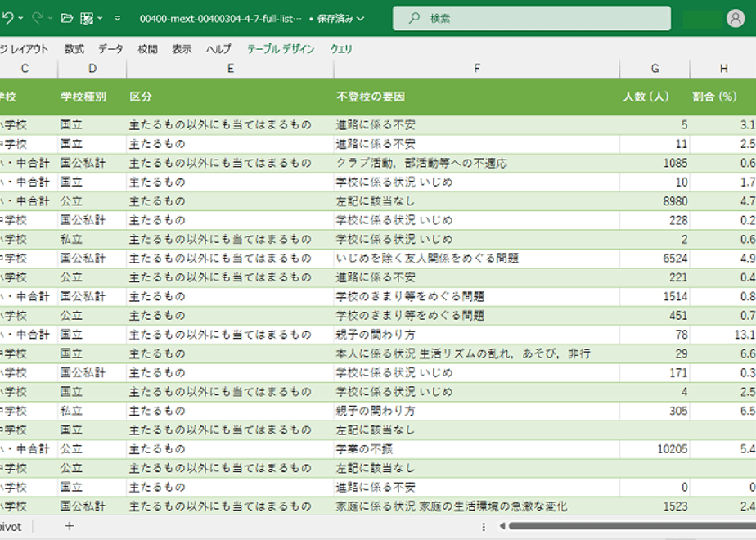Select the cell with value 305

pos(655,411)
